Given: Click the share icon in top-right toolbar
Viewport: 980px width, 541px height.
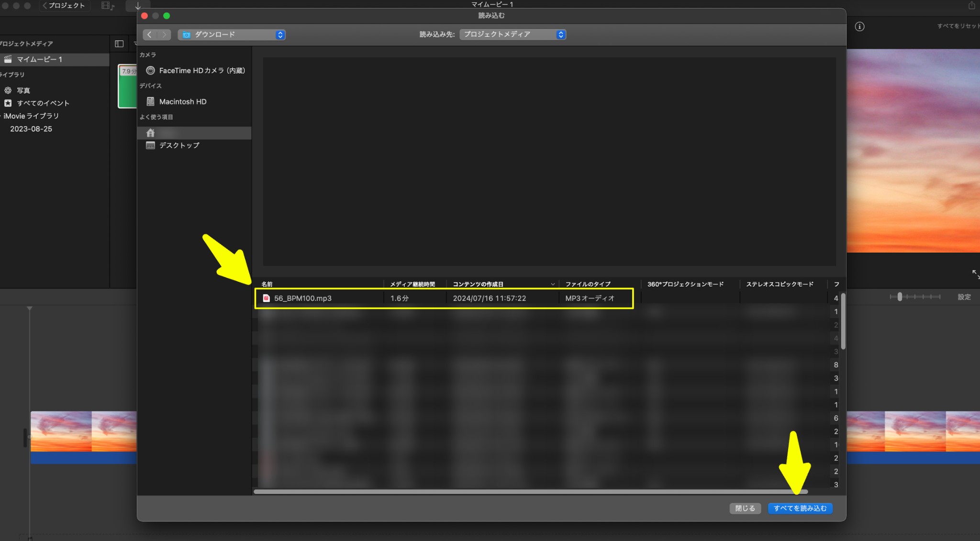Looking at the screenshot, I should point(971,6).
